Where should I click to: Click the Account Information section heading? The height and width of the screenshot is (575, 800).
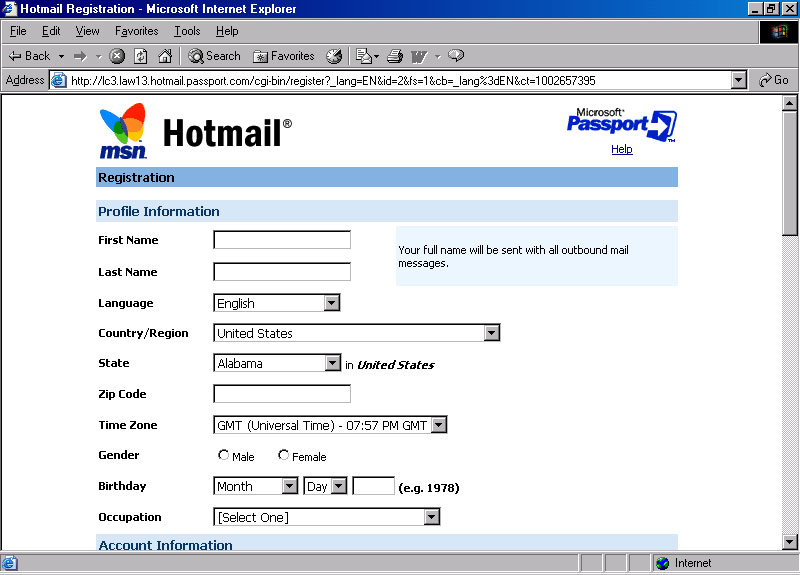(x=165, y=544)
